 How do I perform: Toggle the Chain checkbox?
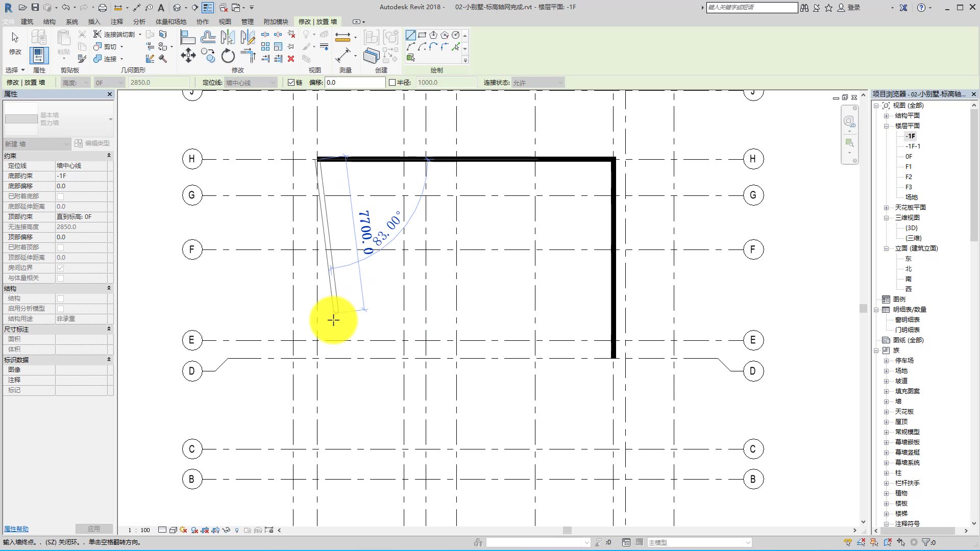coord(291,82)
